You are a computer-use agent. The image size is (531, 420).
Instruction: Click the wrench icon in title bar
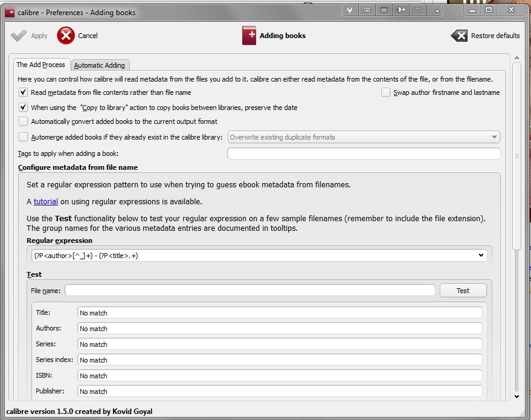[x=350, y=10]
